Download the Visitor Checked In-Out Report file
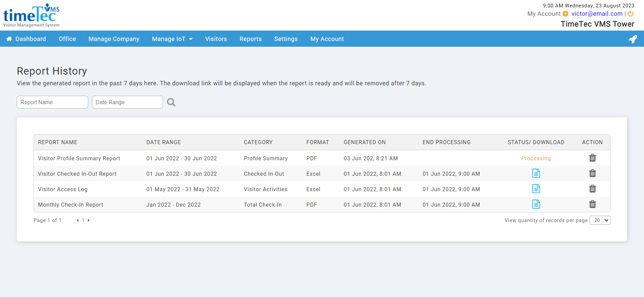 click(x=536, y=173)
